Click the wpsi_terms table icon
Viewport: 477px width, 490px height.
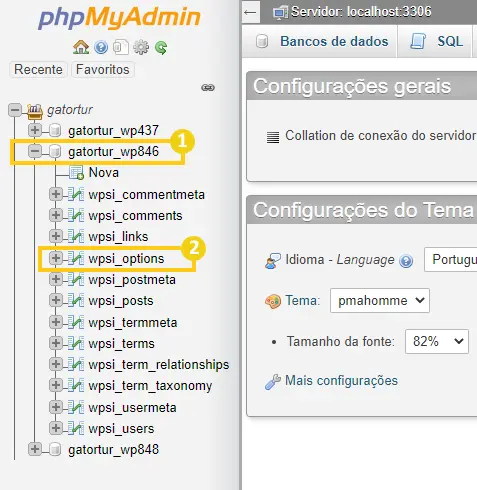(76, 343)
